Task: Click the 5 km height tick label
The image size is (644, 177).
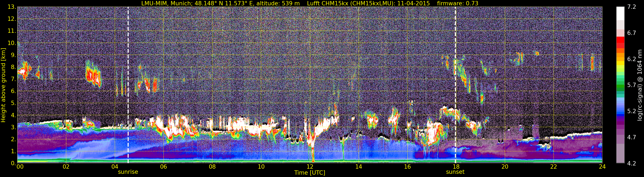Action: (x=13, y=103)
